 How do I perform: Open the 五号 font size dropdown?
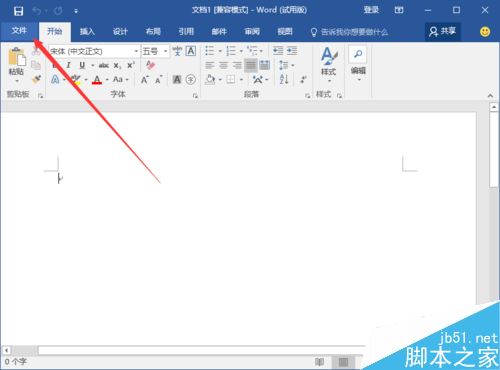pyautogui.click(x=165, y=51)
